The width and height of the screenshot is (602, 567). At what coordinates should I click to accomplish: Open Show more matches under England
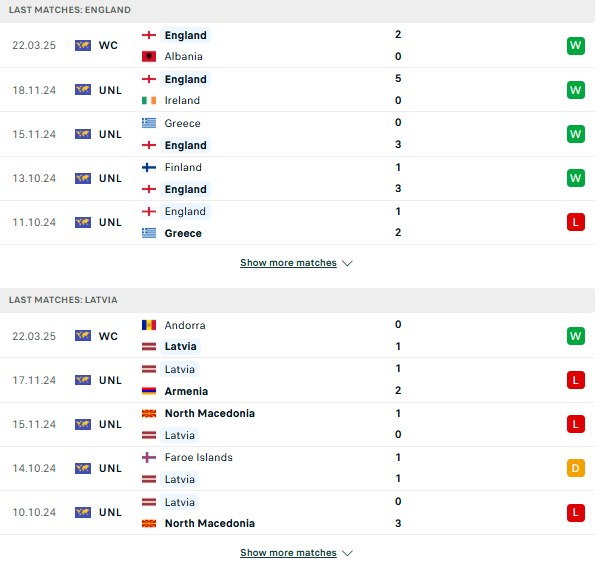point(288,263)
